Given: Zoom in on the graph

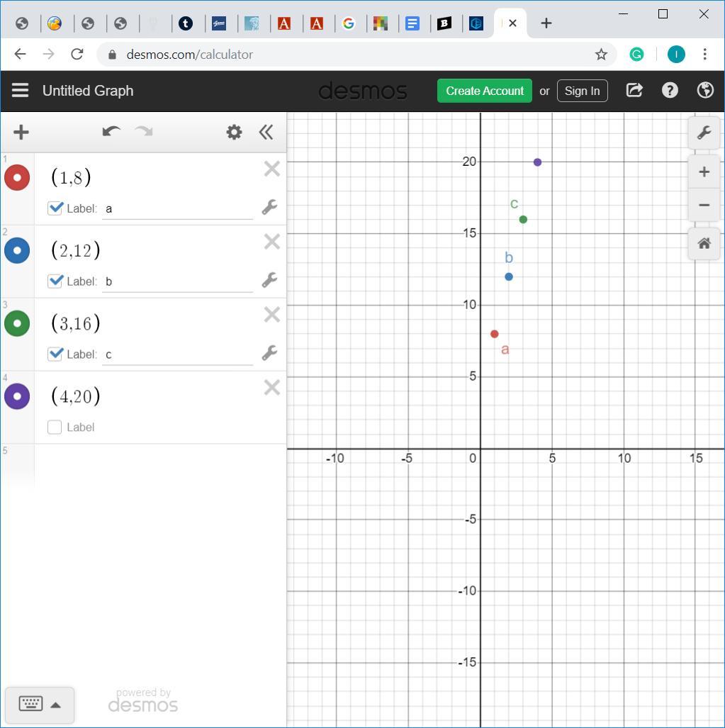Looking at the screenshot, I should tap(704, 172).
